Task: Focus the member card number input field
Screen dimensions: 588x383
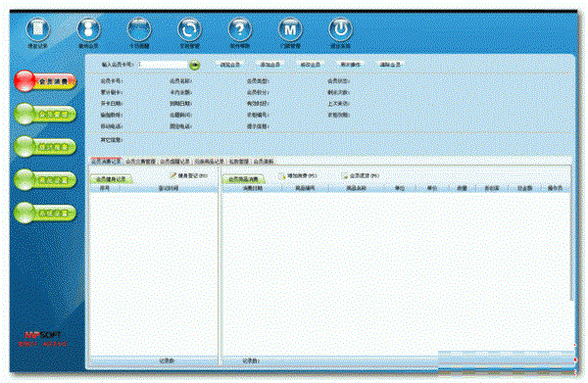Action: click(163, 65)
